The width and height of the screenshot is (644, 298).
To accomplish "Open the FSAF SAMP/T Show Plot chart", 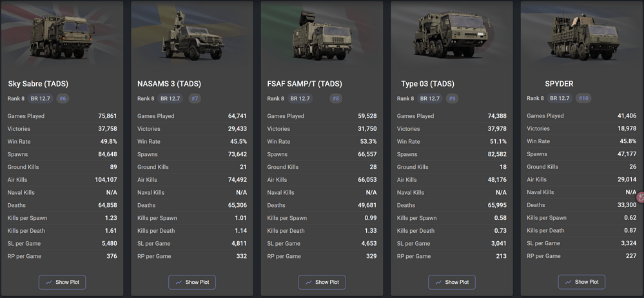I will [x=322, y=282].
